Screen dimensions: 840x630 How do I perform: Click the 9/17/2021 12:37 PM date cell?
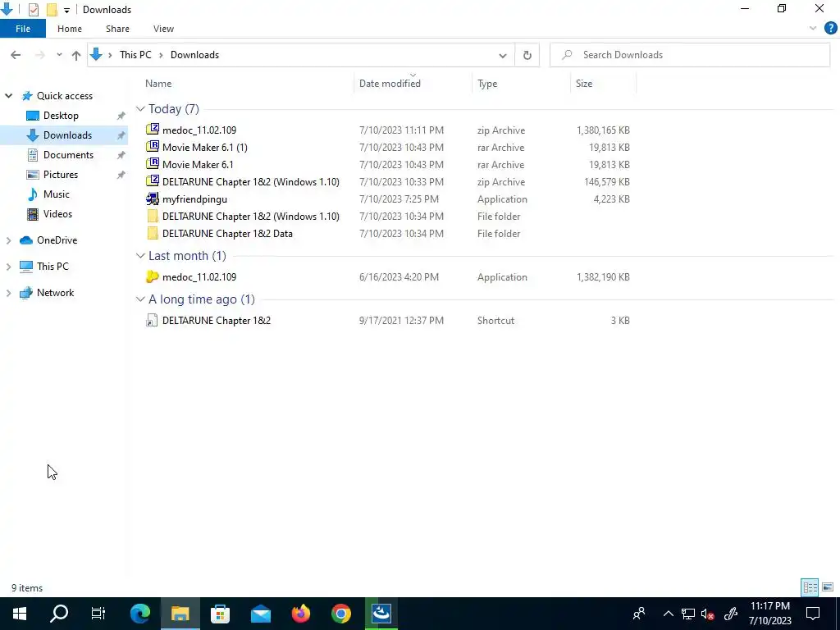point(401,321)
